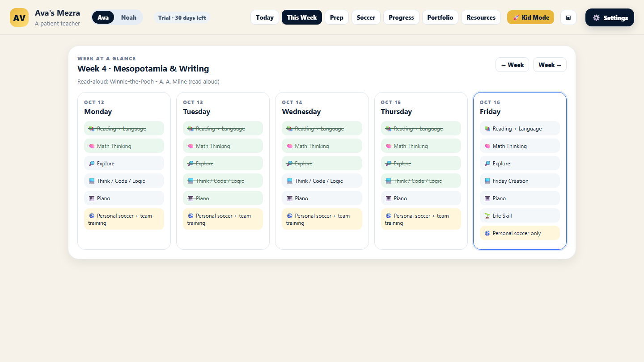
Task: Switch to the Portfolio tab
Action: pyautogui.click(x=440, y=17)
